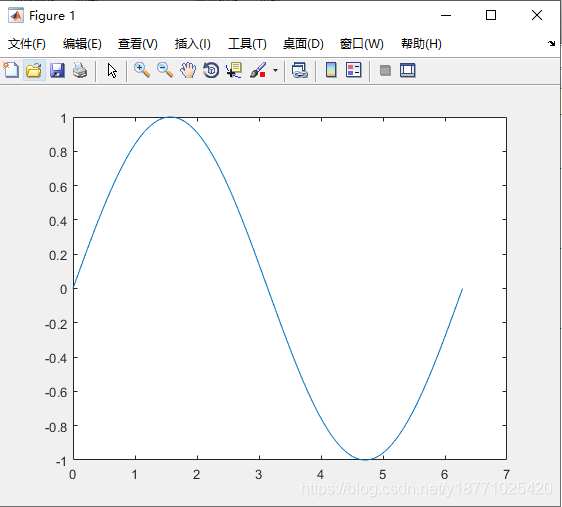Click the Link Plot icon

(300, 70)
